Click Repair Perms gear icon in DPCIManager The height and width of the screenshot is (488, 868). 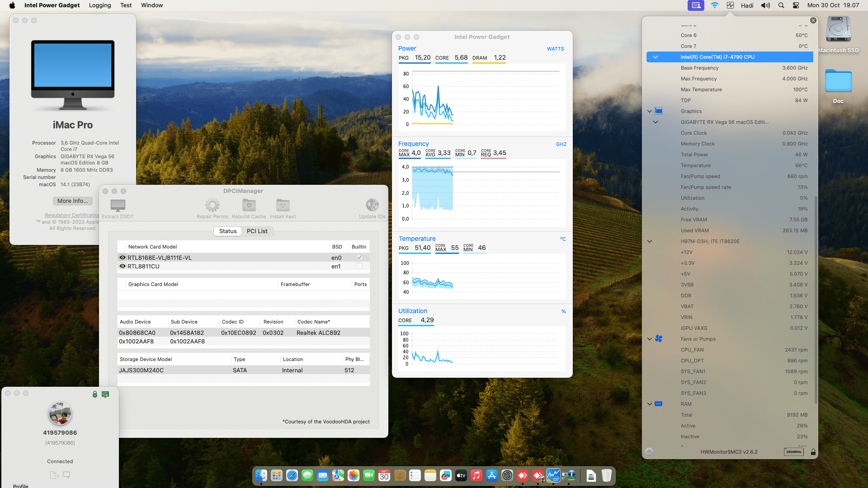point(212,205)
